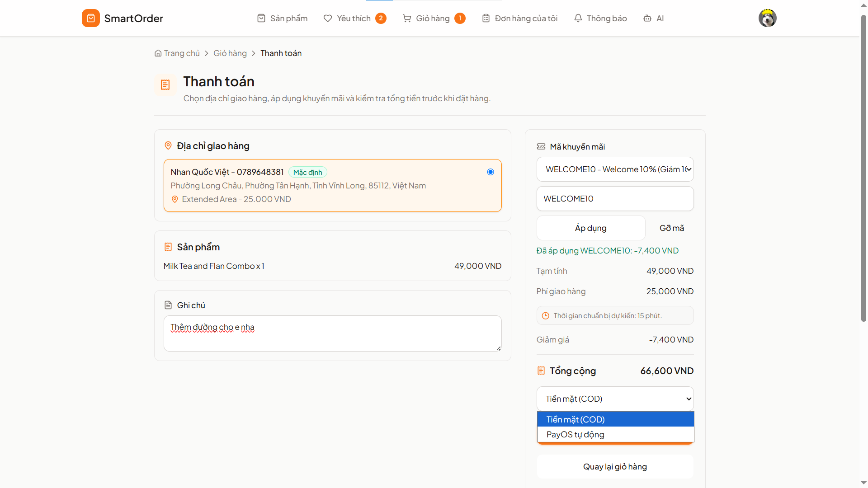Click the page vertical scrollbar thumb

[863, 167]
